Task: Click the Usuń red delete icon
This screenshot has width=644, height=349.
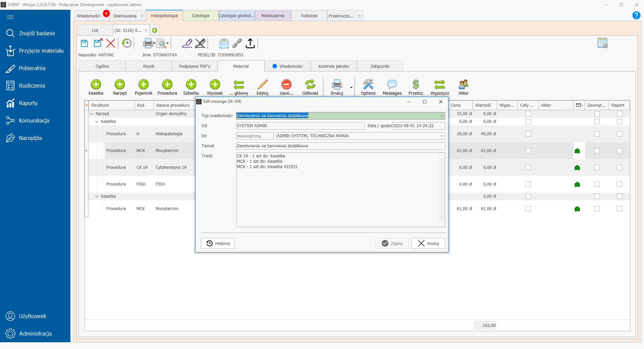Action: pyautogui.click(x=286, y=85)
